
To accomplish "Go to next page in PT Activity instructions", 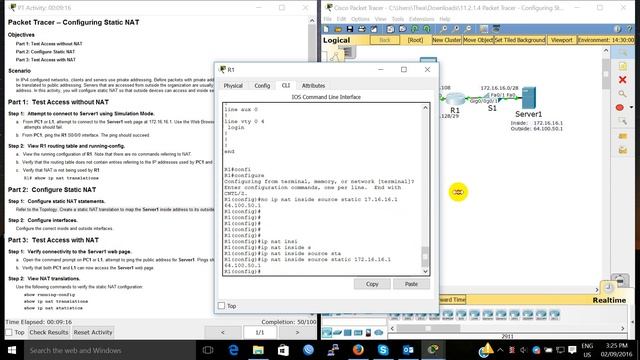I will pyautogui.click(x=297, y=333).
